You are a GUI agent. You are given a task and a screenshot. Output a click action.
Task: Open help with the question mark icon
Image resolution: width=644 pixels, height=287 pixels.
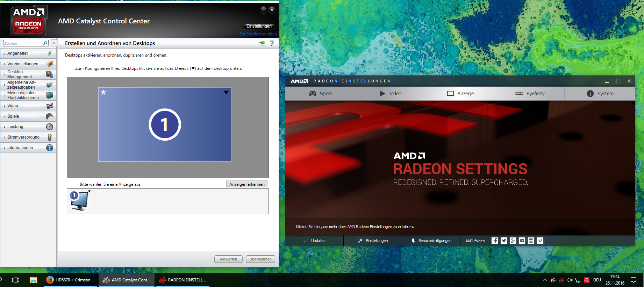tap(272, 43)
